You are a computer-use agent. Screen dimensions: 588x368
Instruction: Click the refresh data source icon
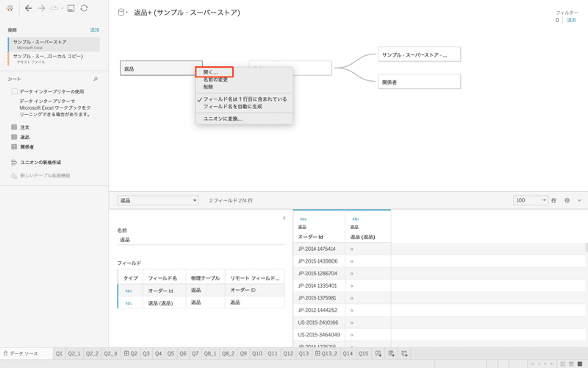point(84,8)
